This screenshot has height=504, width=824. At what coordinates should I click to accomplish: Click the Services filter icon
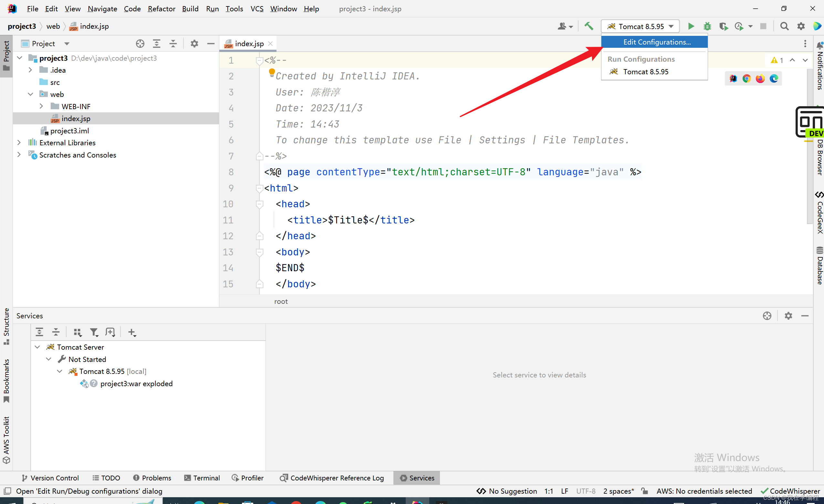pyautogui.click(x=94, y=332)
